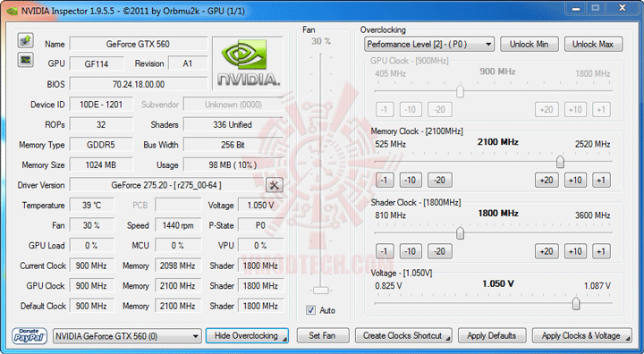
Task: Increase Shader Clock by 1 MHz
Action: pyautogui.click(x=601, y=251)
